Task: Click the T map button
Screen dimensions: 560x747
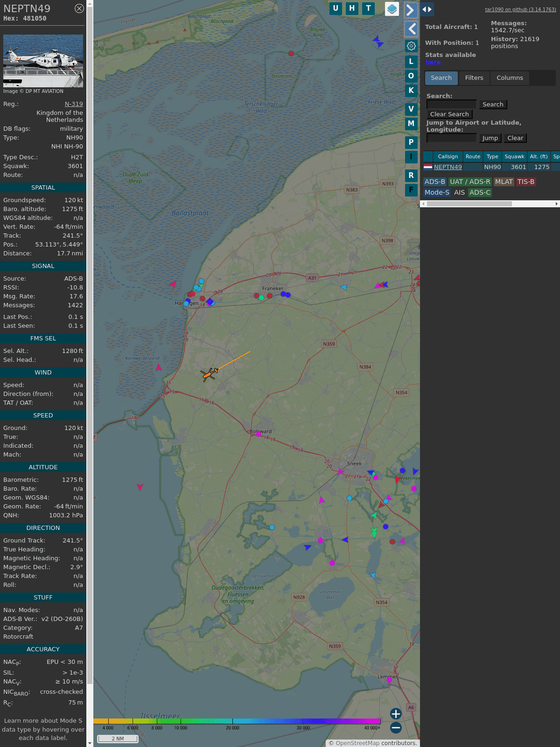Action: coord(368,8)
